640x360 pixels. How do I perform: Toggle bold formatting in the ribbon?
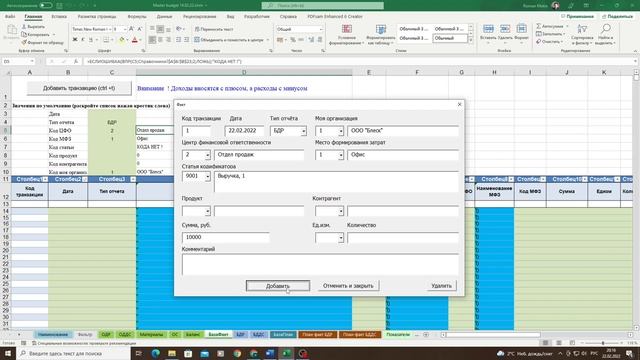[75, 40]
